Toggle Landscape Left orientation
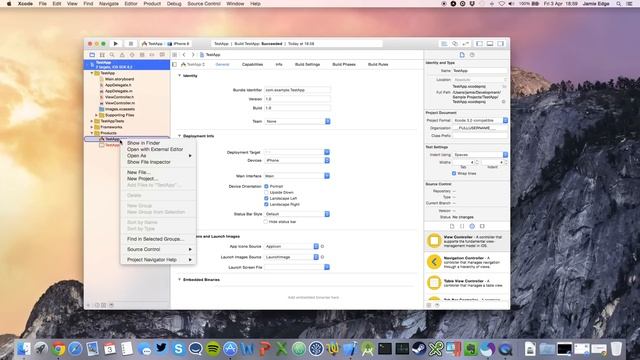640x360 pixels. (266, 198)
